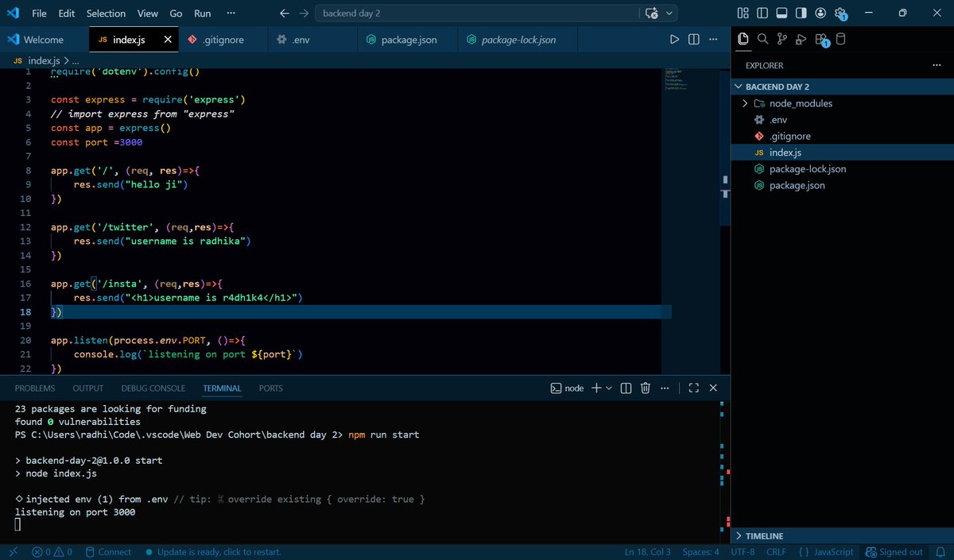This screenshot has height=560, width=954.
Task: Click the Run Code play icon
Action: point(674,39)
